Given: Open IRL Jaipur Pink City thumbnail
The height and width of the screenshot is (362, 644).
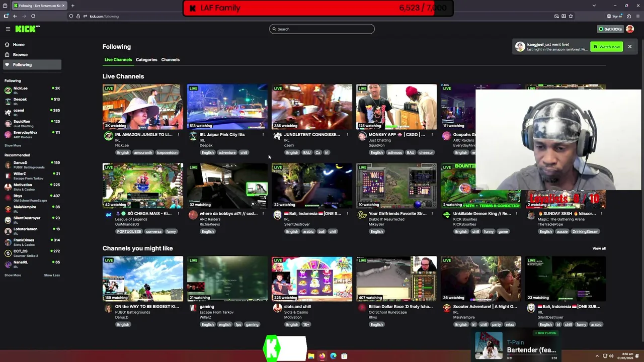Looking at the screenshot, I should point(227,107).
